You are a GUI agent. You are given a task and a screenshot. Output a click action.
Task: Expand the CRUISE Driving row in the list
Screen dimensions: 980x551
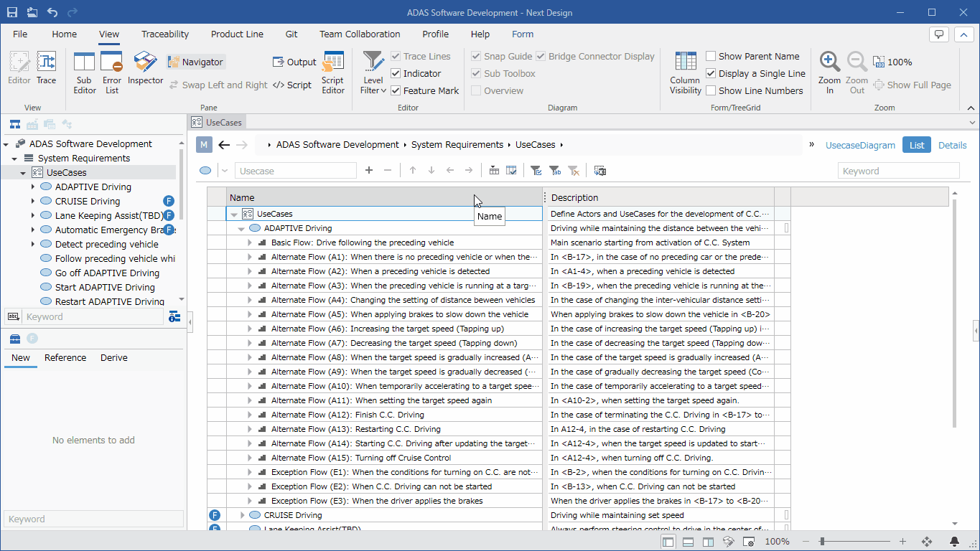[242, 515]
